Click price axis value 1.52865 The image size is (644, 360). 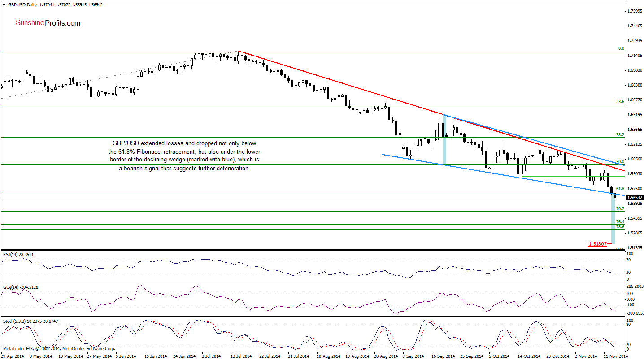635,233
